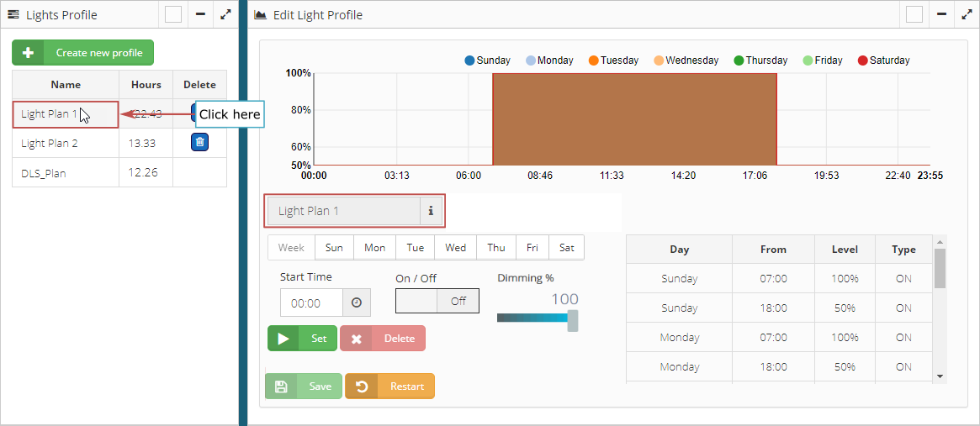Screen dimensions: 980x426
Task: Delete Light Plan 2 using trash icon
Action: [x=199, y=142]
